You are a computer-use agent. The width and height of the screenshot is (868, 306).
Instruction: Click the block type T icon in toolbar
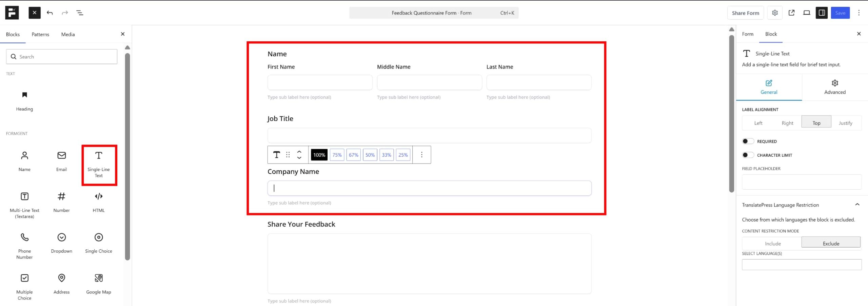tap(277, 155)
